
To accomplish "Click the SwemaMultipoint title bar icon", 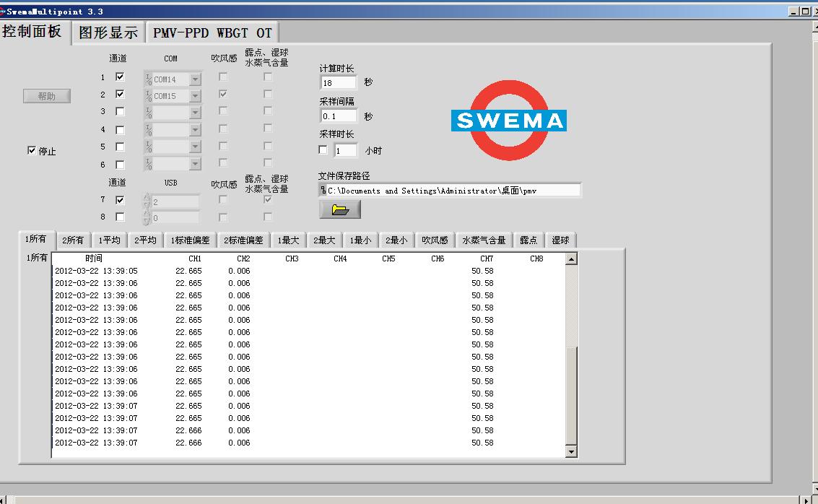I will point(3,11).
